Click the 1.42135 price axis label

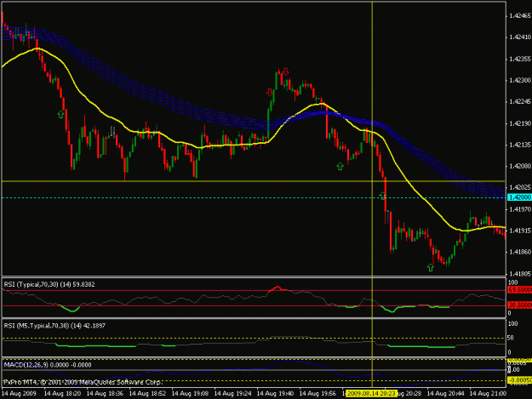(x=520, y=145)
